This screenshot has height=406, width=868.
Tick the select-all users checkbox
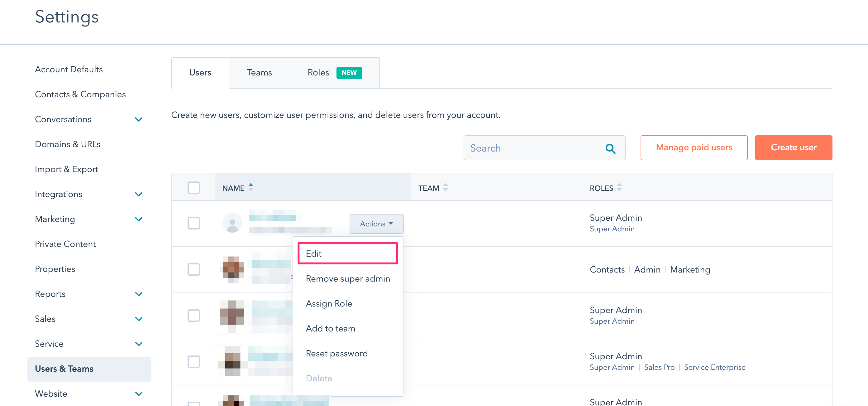coord(194,188)
